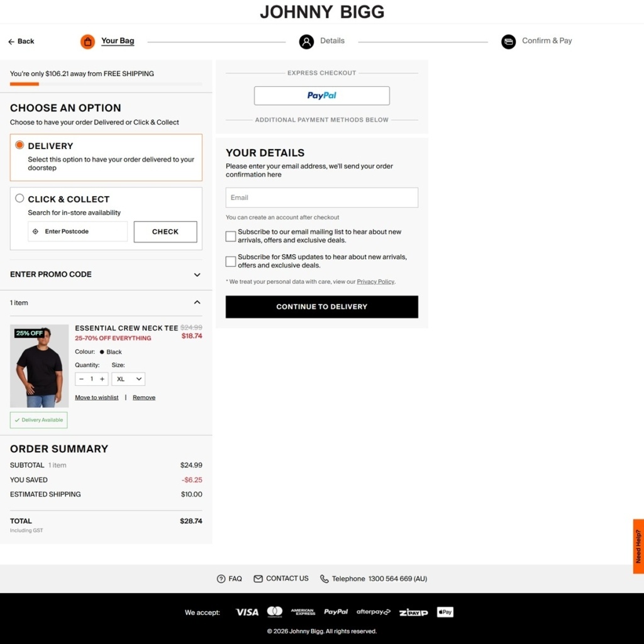Click the PayPal logo in footer
The width and height of the screenshot is (644, 644).
tap(336, 612)
